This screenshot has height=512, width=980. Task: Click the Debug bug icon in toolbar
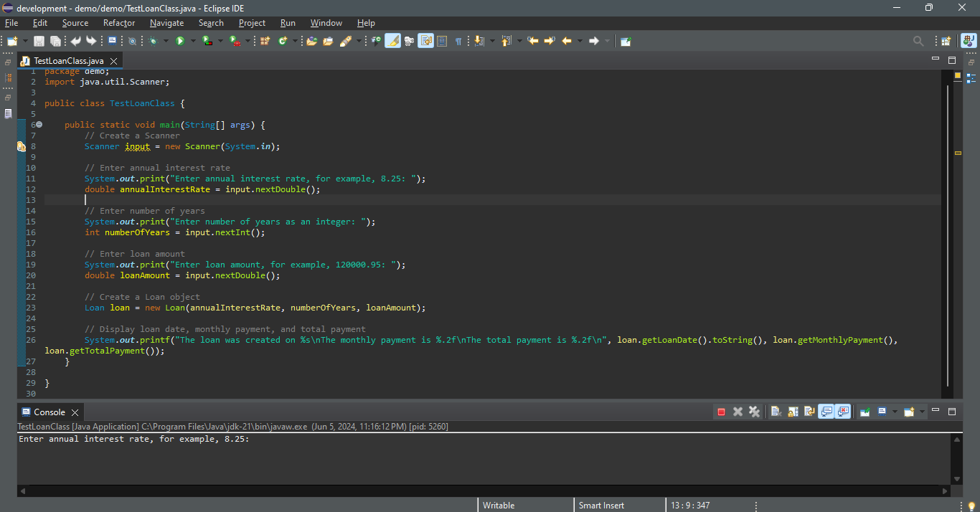coord(153,42)
